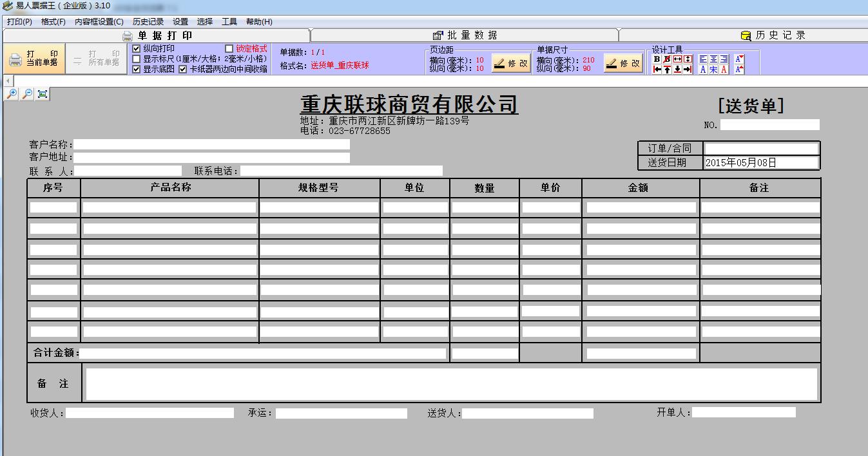
Task: Open the 格式(F) menu
Action: tap(53, 21)
